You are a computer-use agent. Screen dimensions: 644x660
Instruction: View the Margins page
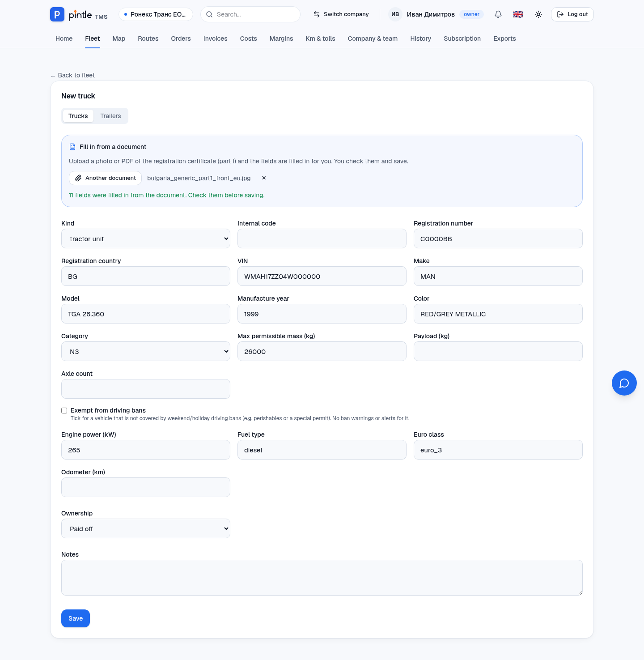coord(281,38)
